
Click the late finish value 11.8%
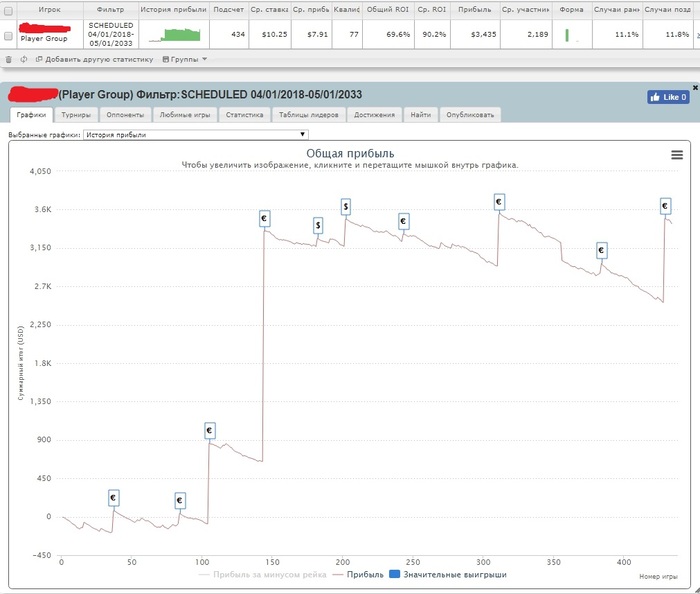(x=677, y=34)
